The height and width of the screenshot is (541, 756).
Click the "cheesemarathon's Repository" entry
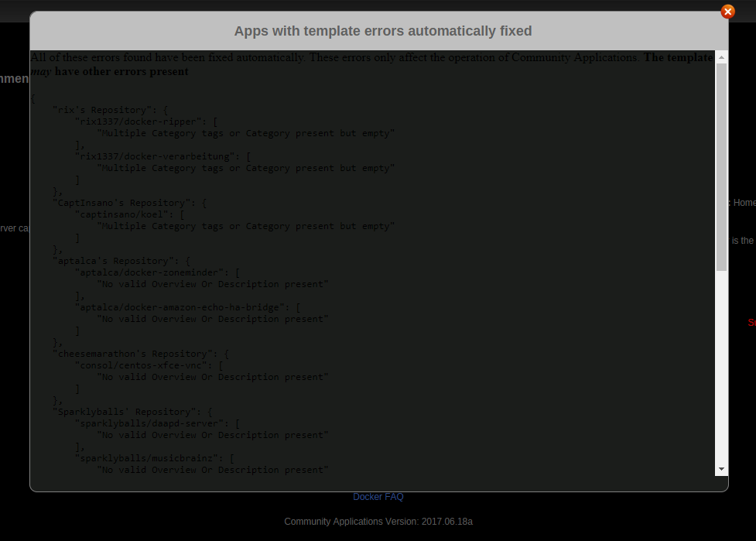click(x=140, y=354)
